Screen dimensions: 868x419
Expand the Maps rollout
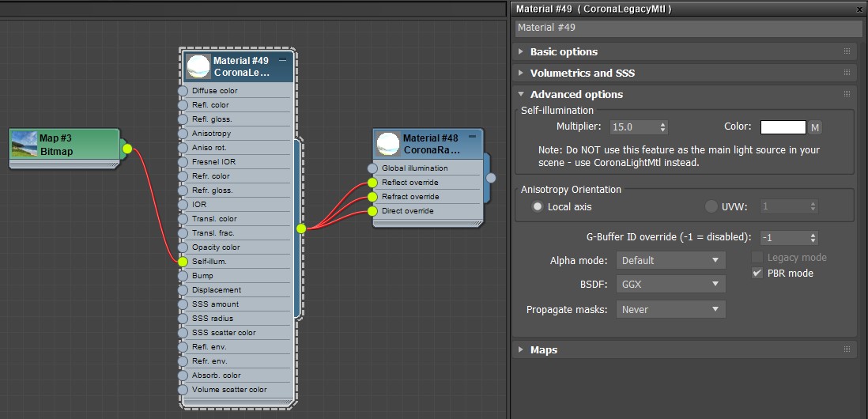543,349
